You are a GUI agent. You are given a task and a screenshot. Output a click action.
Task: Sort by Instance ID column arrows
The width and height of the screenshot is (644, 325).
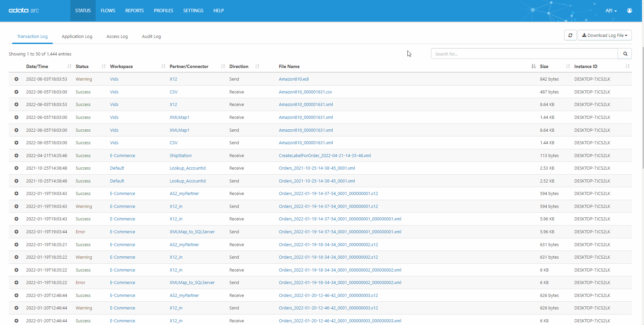click(627, 66)
